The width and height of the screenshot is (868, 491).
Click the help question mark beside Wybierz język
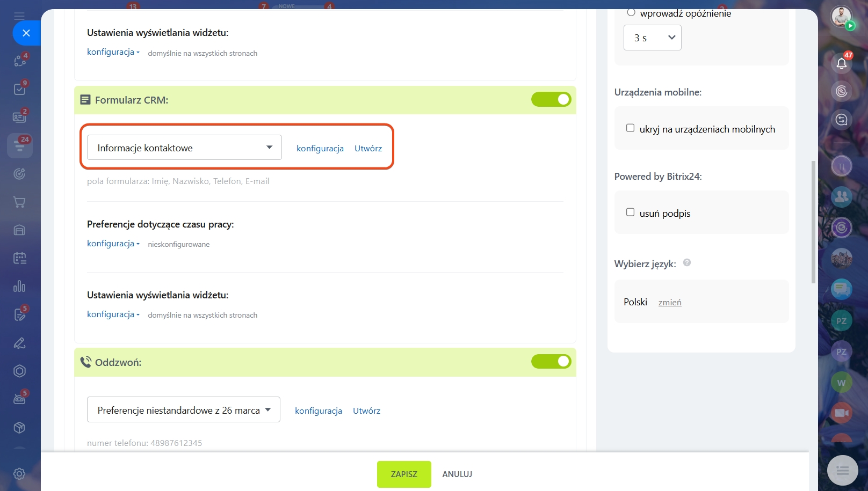click(x=686, y=263)
